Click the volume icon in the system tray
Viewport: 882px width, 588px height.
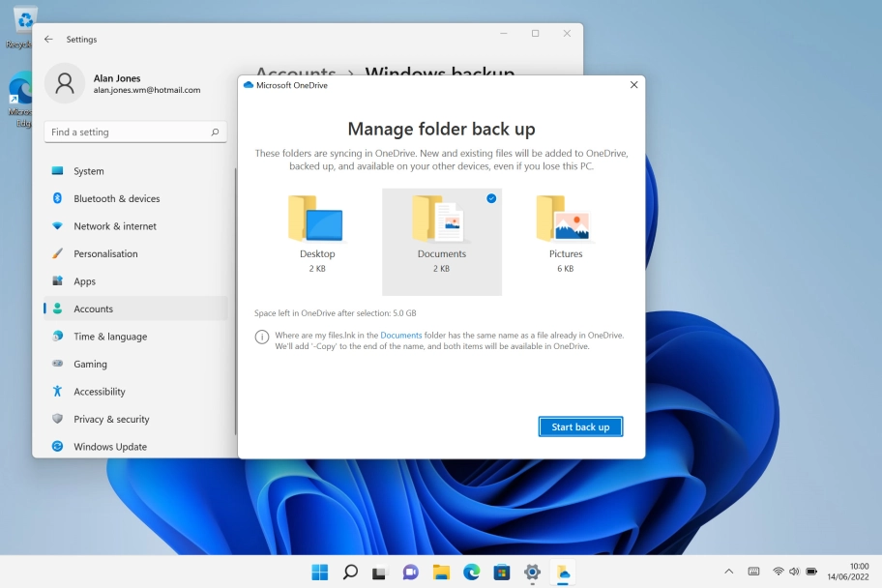[x=796, y=572]
